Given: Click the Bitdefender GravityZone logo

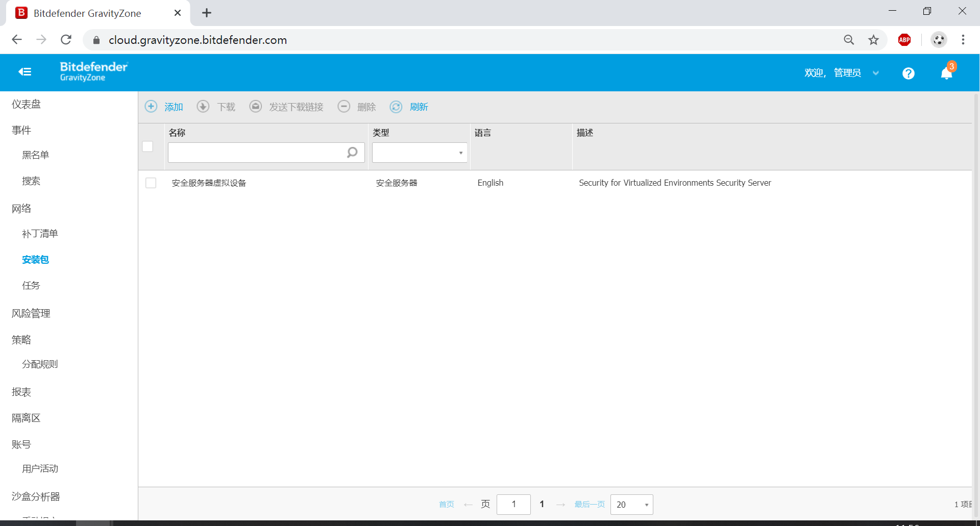Looking at the screenshot, I should point(94,71).
